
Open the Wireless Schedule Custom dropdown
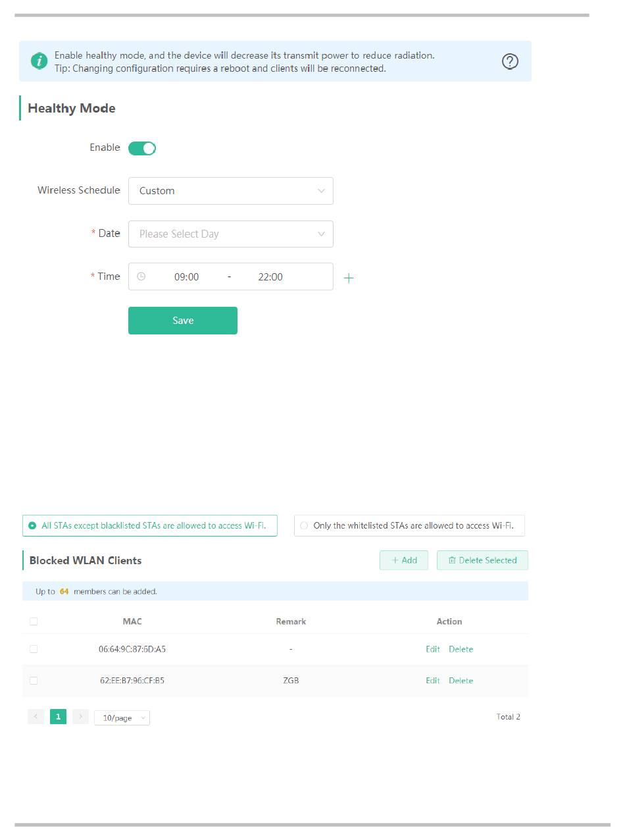231,191
